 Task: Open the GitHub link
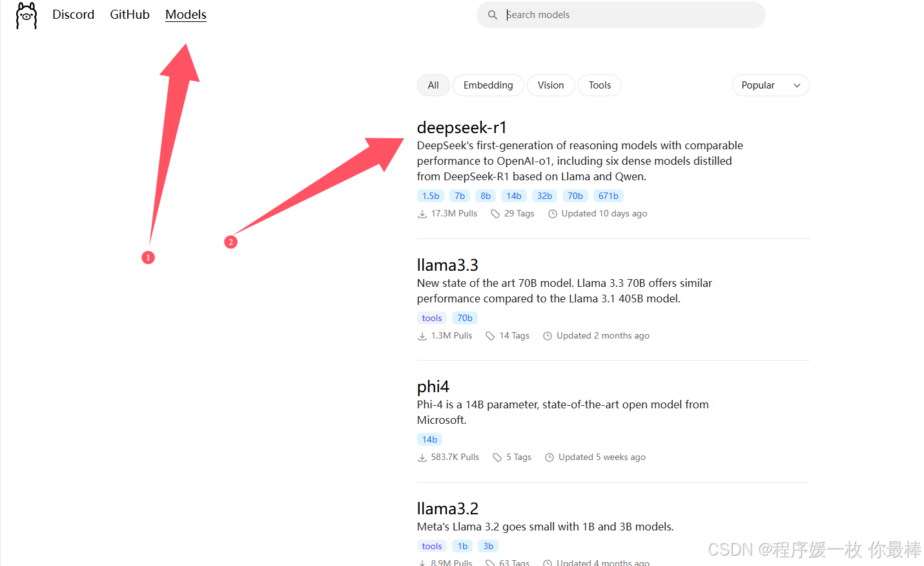click(x=130, y=14)
